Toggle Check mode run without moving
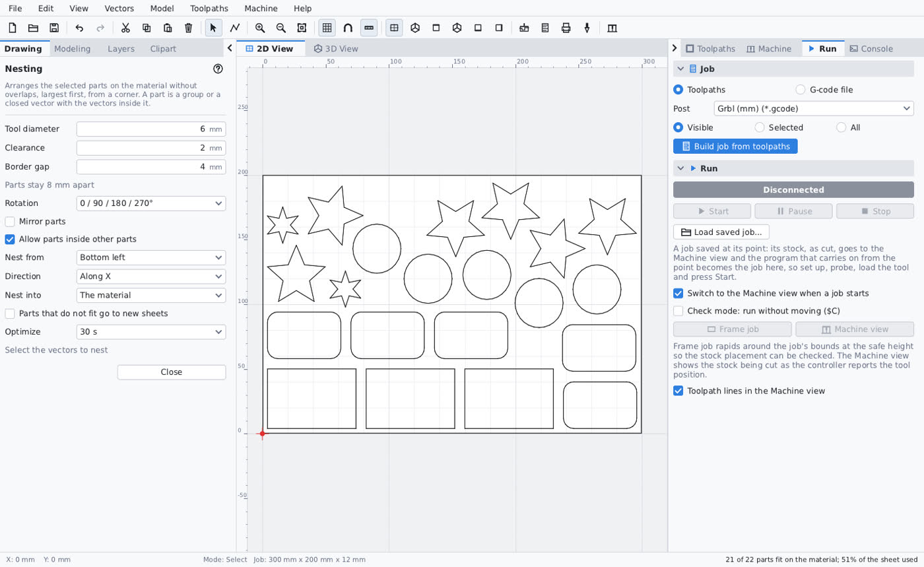The image size is (924, 567). coord(678,311)
